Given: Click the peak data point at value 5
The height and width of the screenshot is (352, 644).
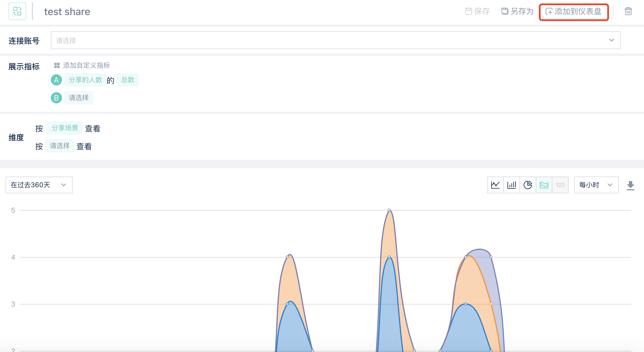Looking at the screenshot, I should click(389, 210).
